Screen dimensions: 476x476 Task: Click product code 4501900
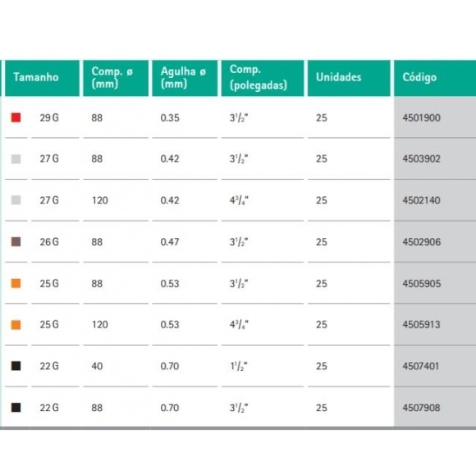pyautogui.click(x=421, y=118)
